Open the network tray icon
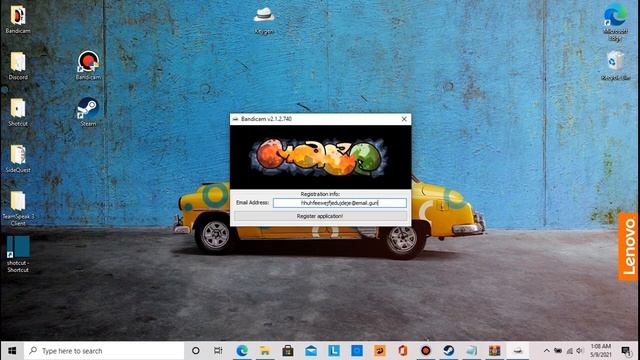 569,351
